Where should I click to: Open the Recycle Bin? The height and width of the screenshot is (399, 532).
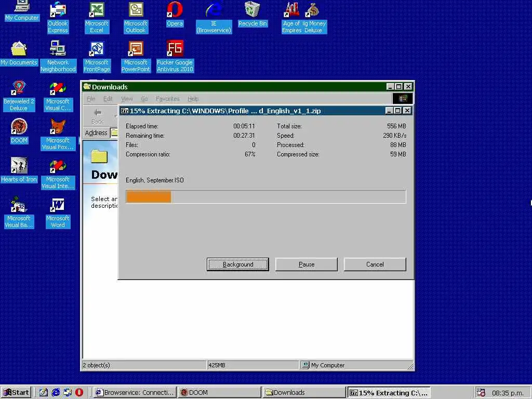point(253,14)
